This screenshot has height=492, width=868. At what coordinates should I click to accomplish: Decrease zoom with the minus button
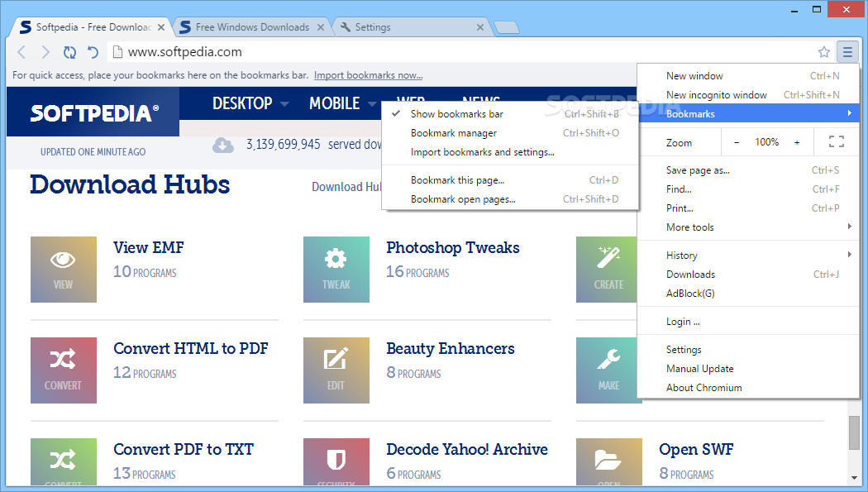tap(737, 142)
